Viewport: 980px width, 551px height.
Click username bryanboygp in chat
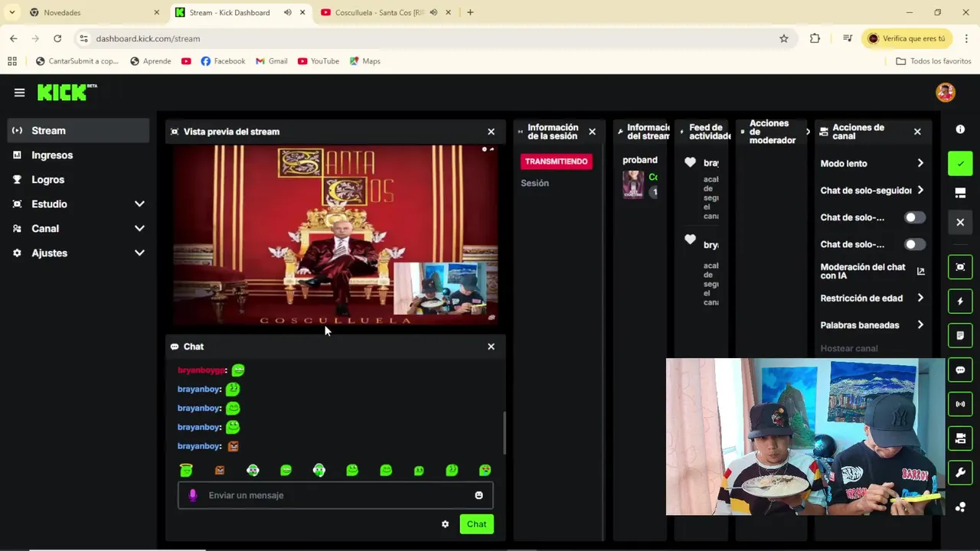point(201,370)
